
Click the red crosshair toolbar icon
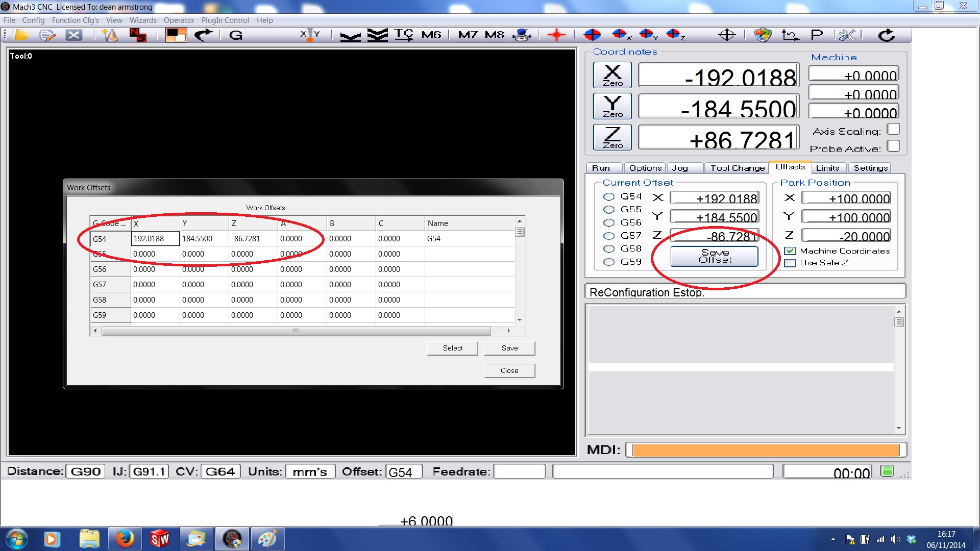coord(556,35)
